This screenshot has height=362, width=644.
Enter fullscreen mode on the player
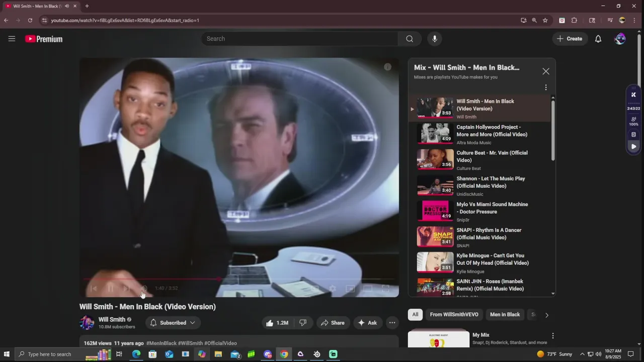pos(386,289)
